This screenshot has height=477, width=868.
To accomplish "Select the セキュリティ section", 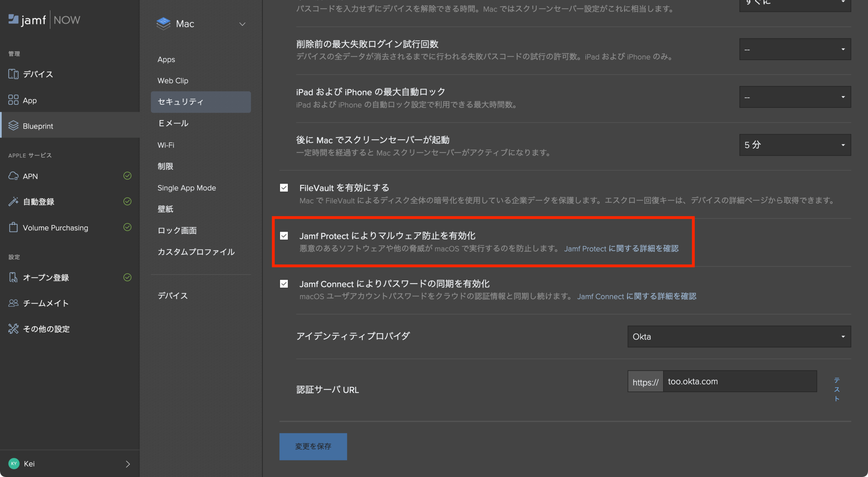I will click(201, 102).
